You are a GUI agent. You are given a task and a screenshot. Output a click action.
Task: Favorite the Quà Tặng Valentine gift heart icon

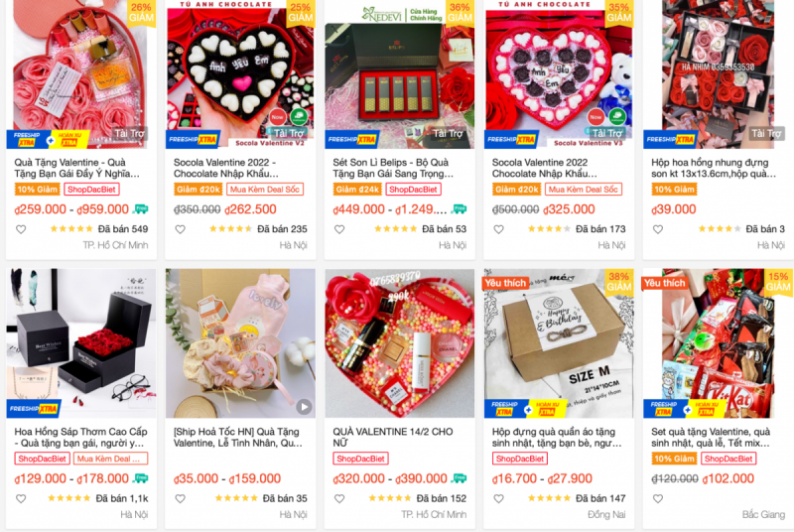click(x=21, y=229)
